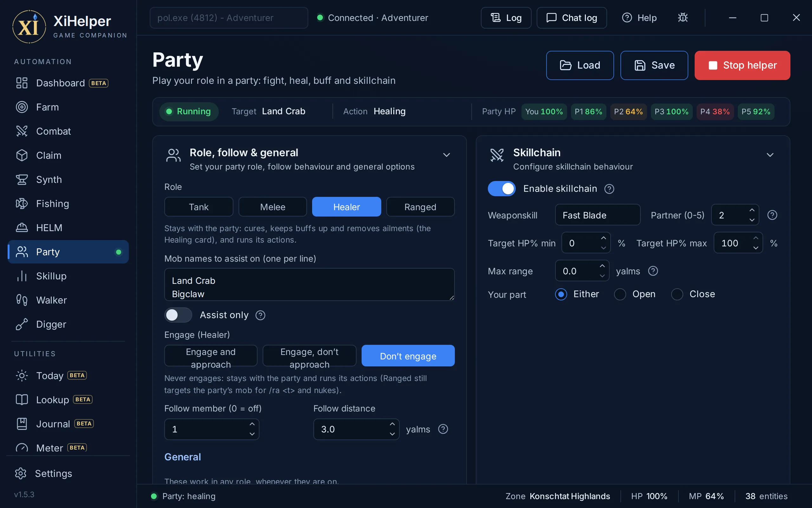The height and width of the screenshot is (508, 812).
Task: Select the Walker sidebar entry
Action: 68,300
